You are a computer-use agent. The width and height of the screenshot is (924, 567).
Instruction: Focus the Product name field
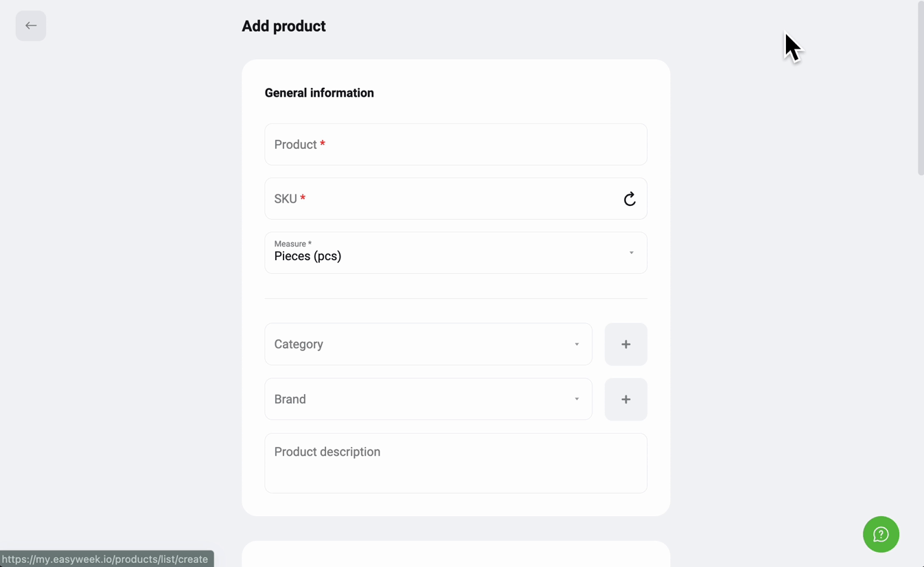[x=456, y=145]
